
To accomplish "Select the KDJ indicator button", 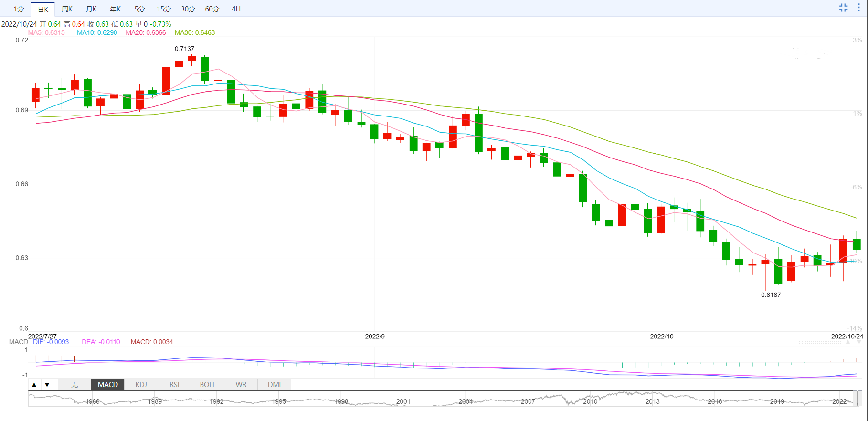I will point(141,385).
